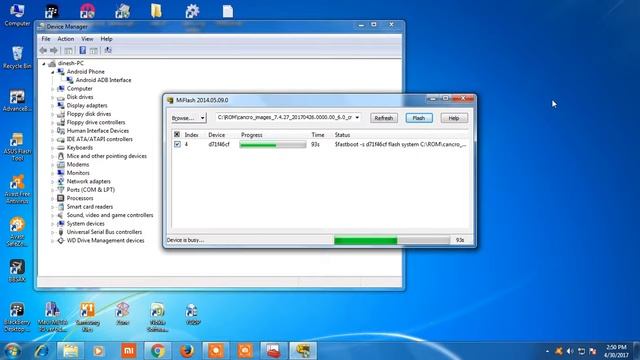Collapse the dinesh-PC root node

click(44, 63)
